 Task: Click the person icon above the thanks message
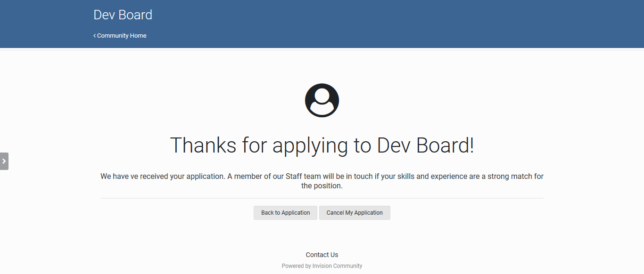[322, 100]
